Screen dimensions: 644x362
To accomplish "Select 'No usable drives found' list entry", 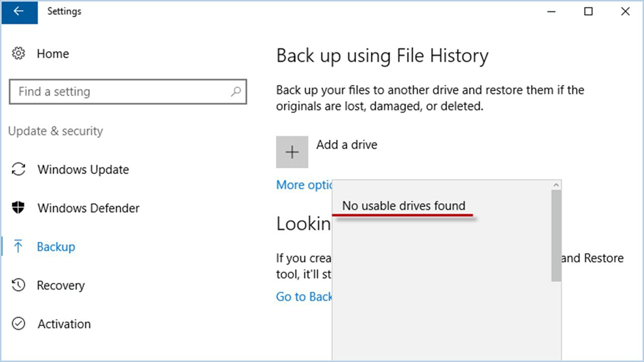I will point(404,205).
